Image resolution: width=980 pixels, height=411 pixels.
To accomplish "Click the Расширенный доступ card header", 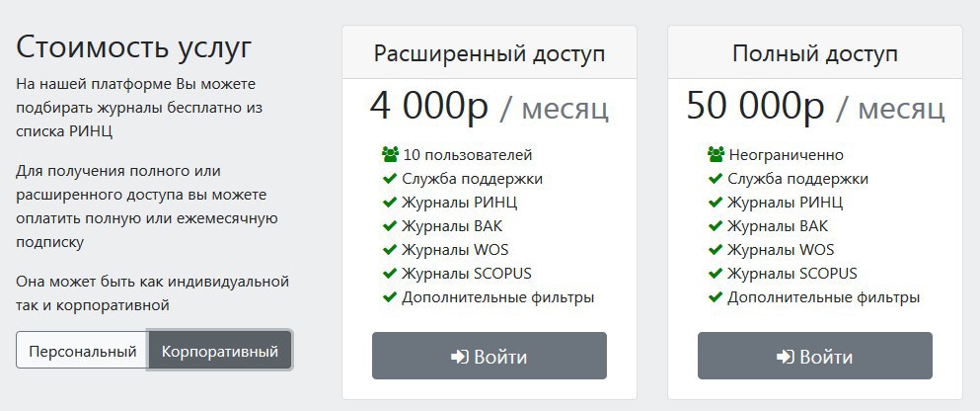I will [x=490, y=53].
